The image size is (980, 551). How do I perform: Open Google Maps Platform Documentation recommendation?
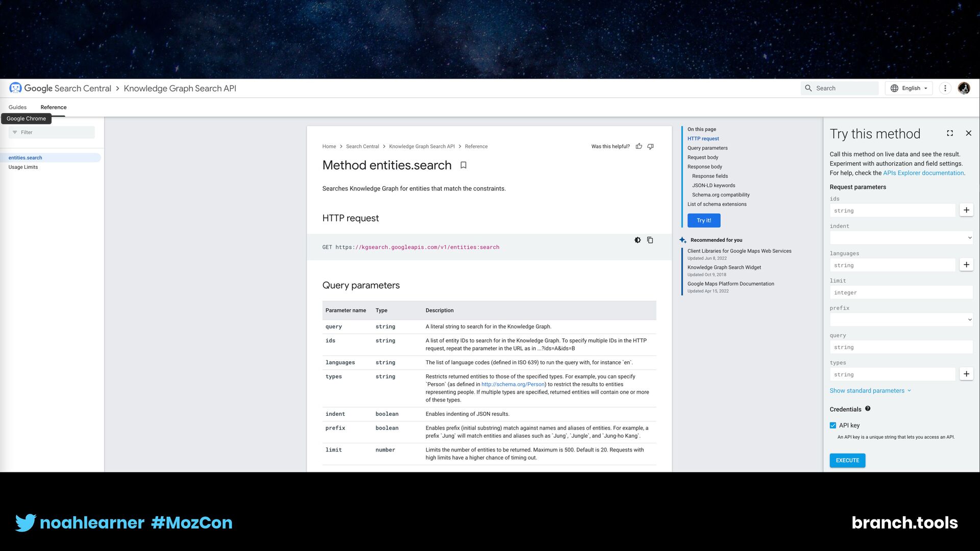tap(730, 284)
